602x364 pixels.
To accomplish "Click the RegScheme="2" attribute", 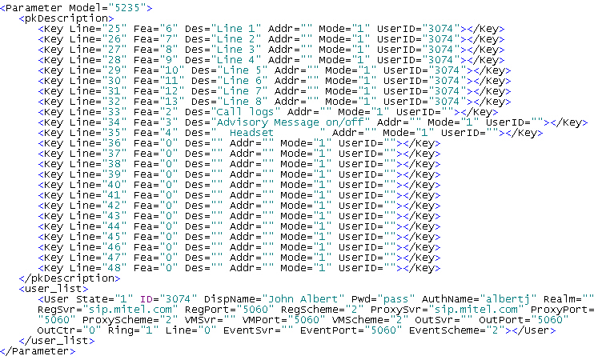I will [322, 309].
